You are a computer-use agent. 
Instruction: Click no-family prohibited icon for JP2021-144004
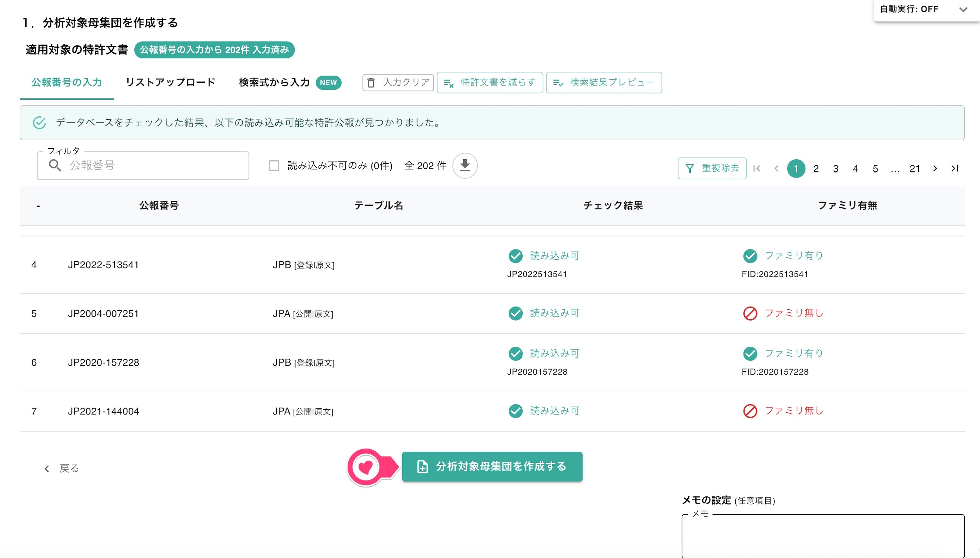[x=750, y=411]
